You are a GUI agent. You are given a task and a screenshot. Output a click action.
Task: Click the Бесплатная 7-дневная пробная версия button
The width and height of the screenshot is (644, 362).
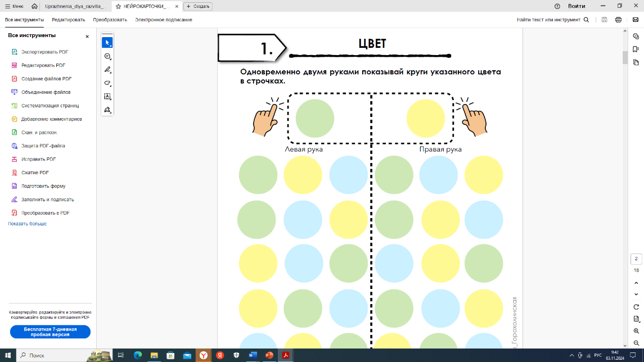[50, 332]
